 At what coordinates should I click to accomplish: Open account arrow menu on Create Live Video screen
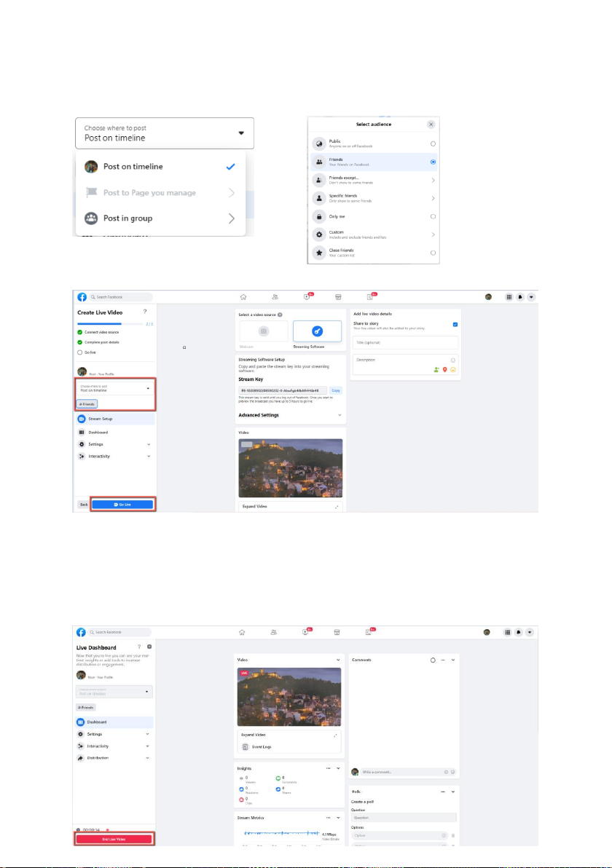(x=531, y=297)
